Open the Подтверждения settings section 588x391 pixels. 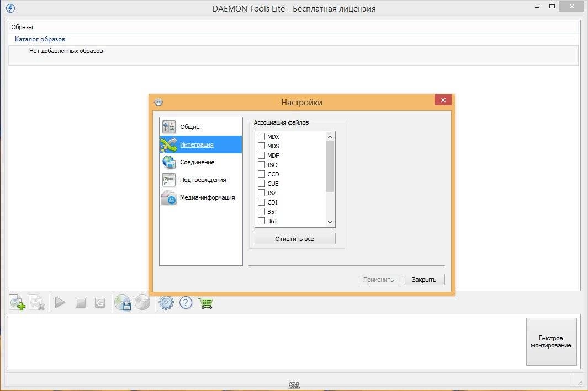[x=201, y=180]
